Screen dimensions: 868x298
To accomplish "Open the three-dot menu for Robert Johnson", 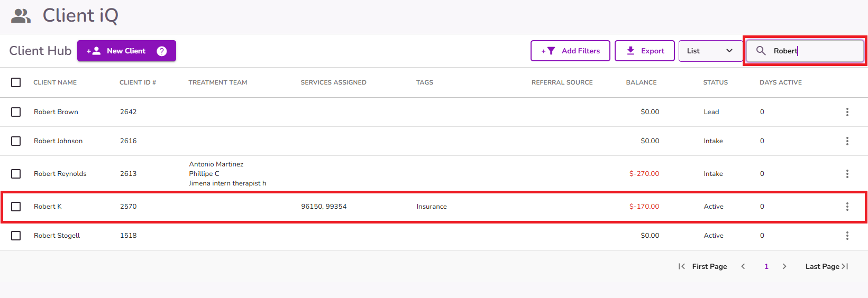I will [x=847, y=141].
